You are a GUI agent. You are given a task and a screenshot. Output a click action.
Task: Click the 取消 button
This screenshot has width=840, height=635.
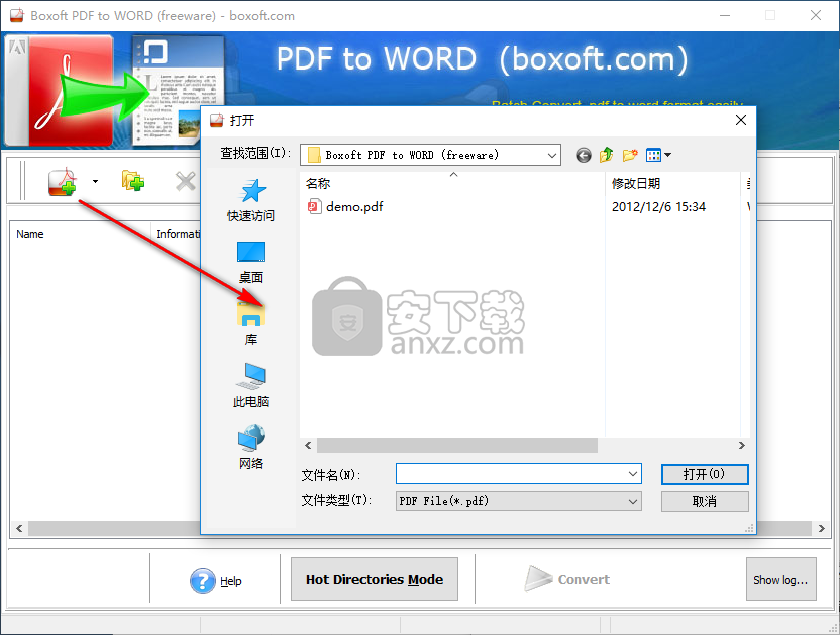[704, 502]
